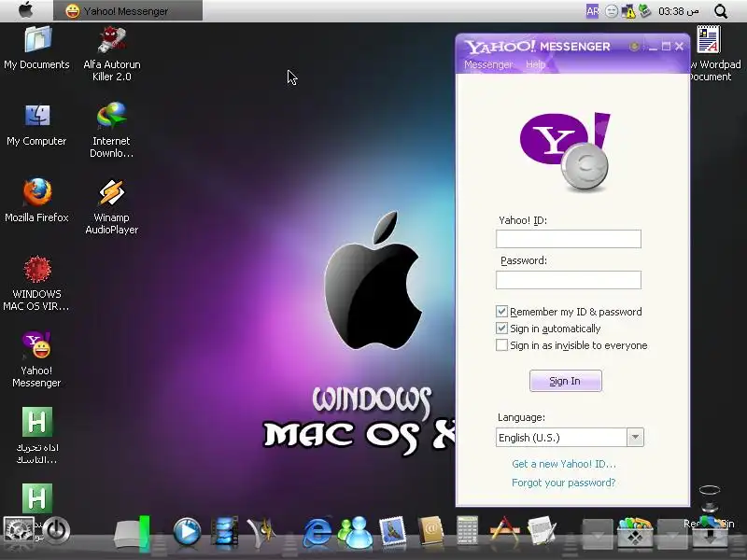Open the Messenger buddies dock icon

[356, 531]
